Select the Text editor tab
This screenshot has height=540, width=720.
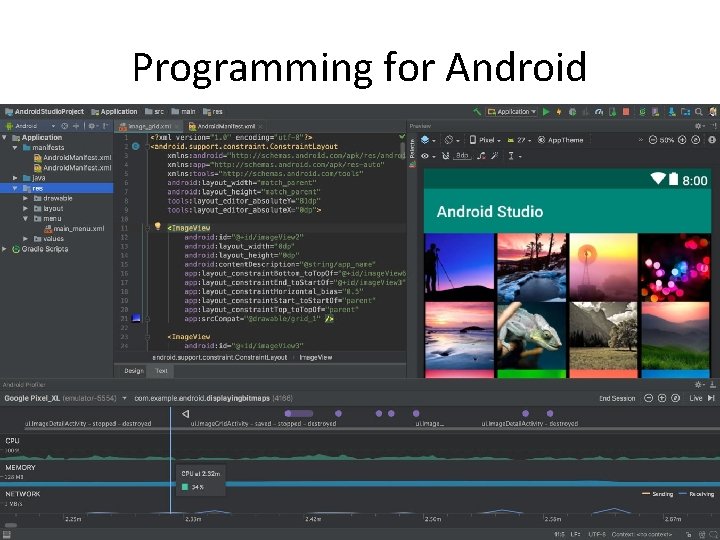pyautogui.click(x=161, y=371)
